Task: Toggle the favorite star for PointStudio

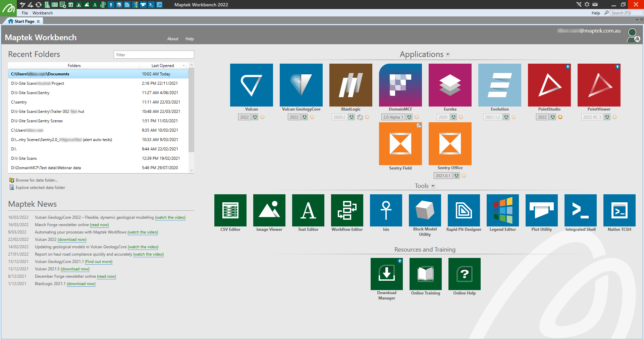Action: pos(560,117)
